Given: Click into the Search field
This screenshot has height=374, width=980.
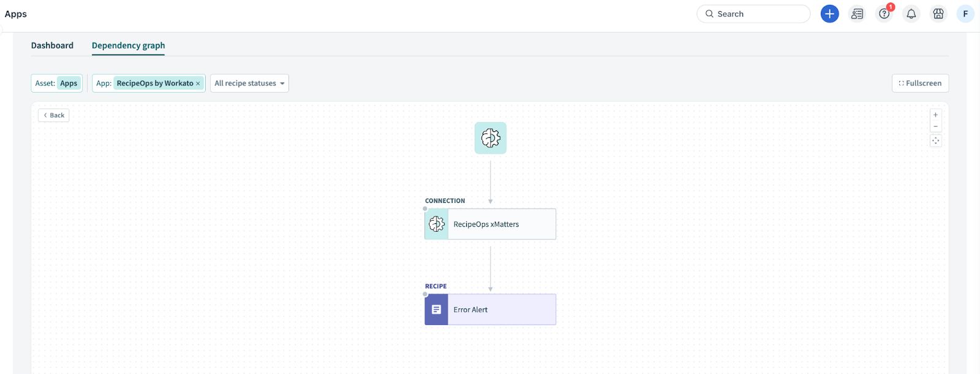Looking at the screenshot, I should point(753,13).
